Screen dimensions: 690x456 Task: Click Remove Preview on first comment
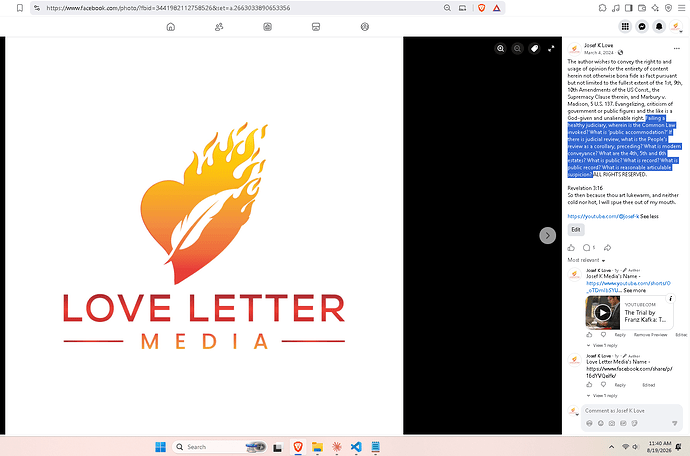click(650, 335)
